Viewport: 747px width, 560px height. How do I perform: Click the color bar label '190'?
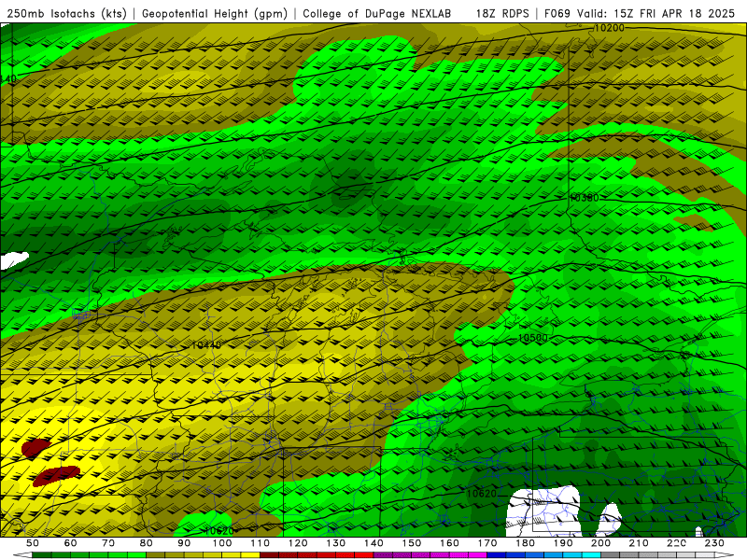coord(563,543)
